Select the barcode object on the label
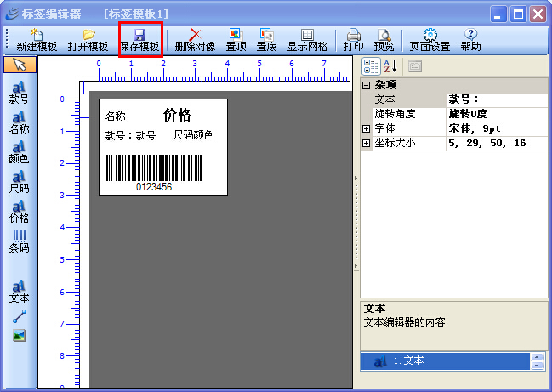 point(154,168)
